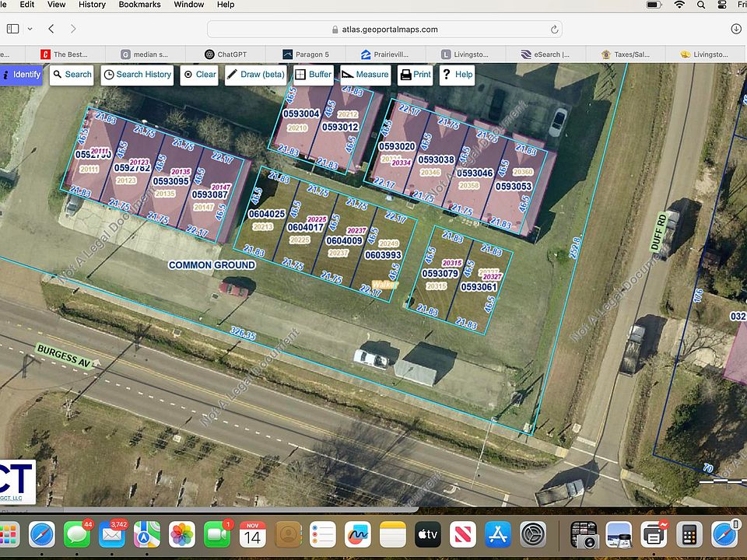
Task: Print the current map
Action: (x=415, y=75)
